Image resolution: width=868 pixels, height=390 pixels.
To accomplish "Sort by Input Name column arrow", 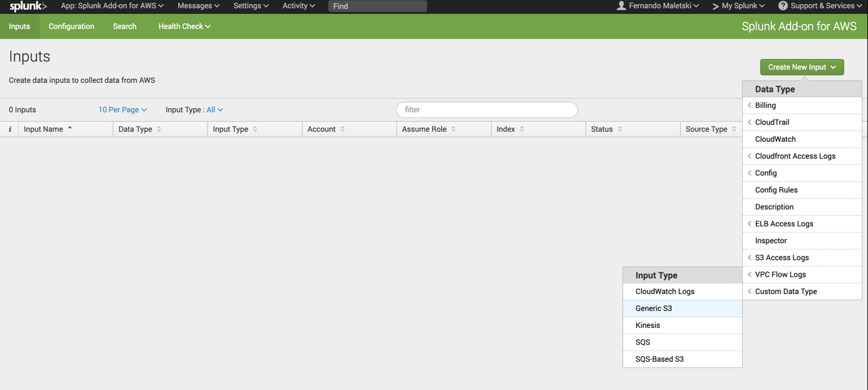I will point(70,129).
